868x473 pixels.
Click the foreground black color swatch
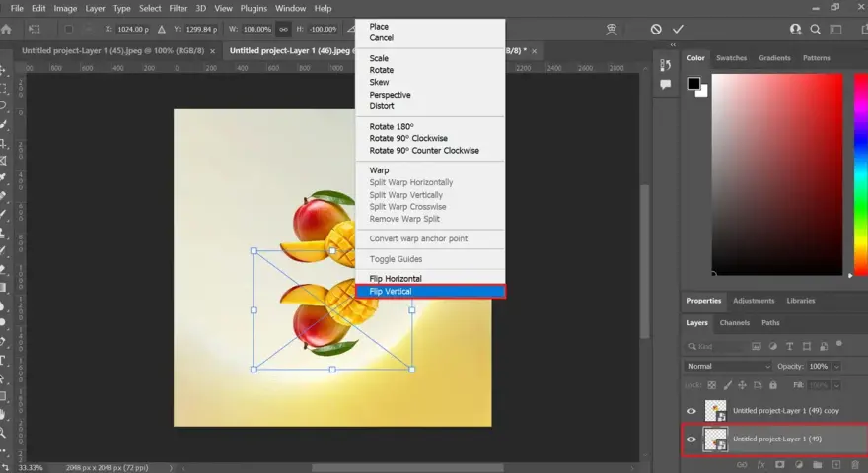693,84
